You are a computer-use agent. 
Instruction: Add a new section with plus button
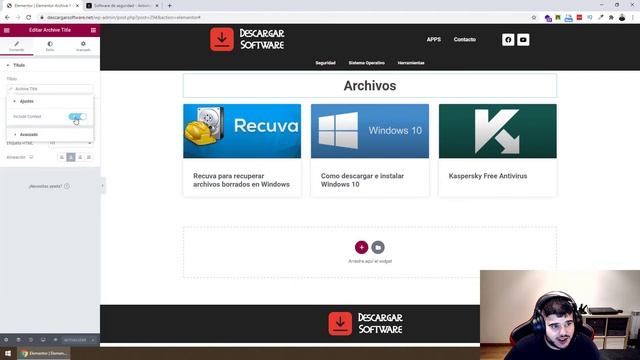(361, 247)
